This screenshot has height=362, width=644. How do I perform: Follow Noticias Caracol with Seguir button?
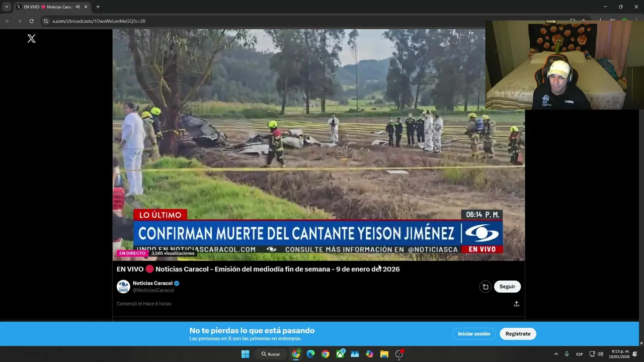pyautogui.click(x=507, y=287)
